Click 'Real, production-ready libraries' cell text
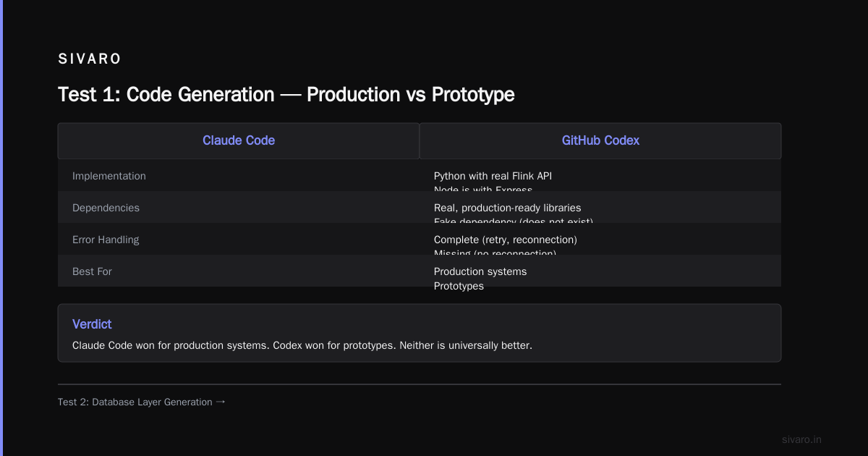This screenshot has height=456, width=868. 507,208
